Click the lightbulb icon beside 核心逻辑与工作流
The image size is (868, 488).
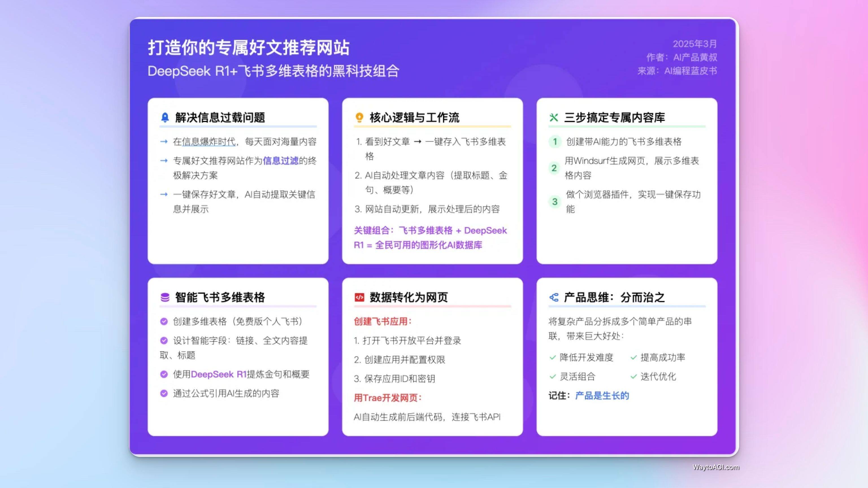click(359, 117)
